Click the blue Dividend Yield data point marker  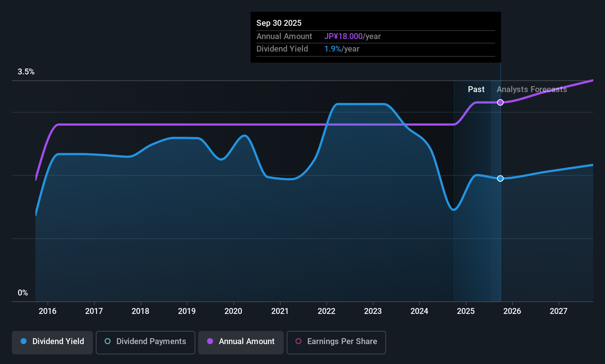[x=500, y=178]
